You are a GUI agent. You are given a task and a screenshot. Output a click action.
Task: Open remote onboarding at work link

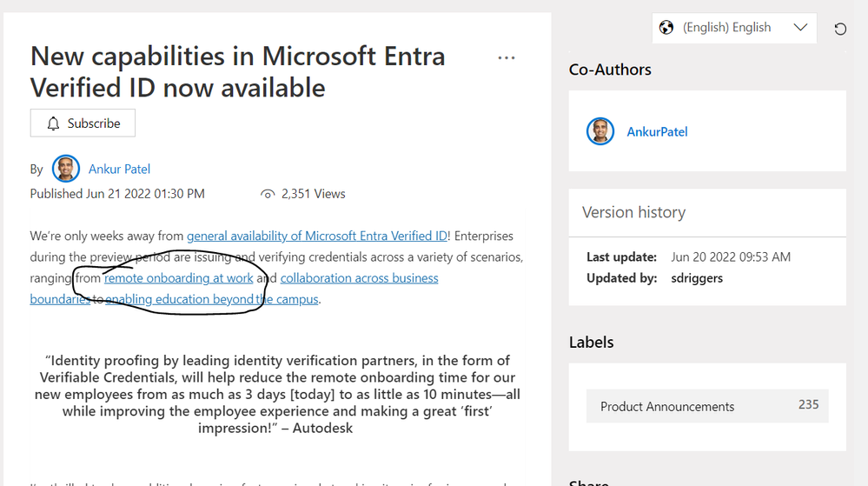pos(179,278)
